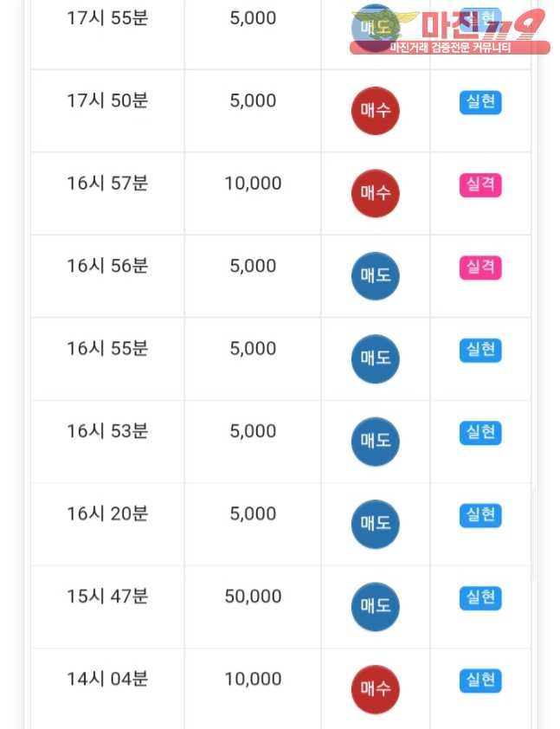Click the blue 매도 circle in the 16시 53분 row
This screenshot has height=729, width=560.
click(375, 442)
